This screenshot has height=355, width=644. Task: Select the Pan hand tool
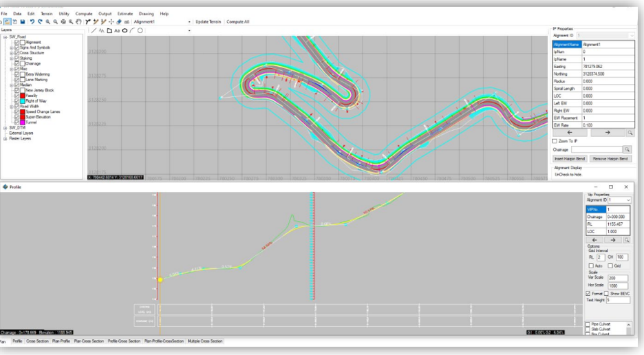click(x=79, y=21)
